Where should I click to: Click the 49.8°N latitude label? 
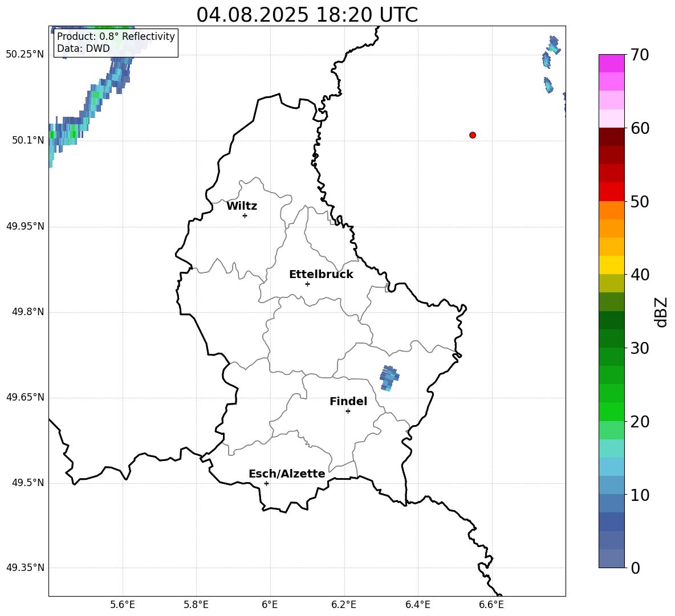28,312
